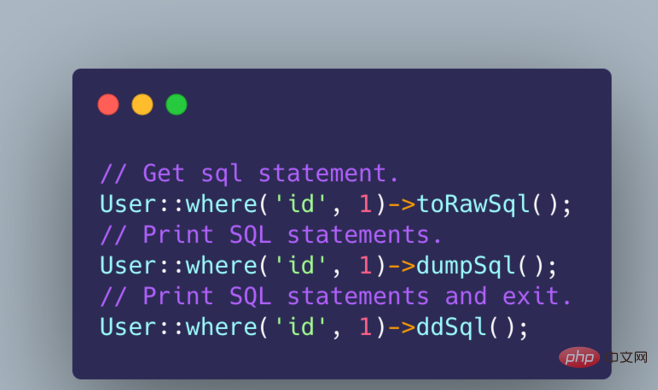Screen dimensions: 658x390
Task: Click the orange arrow before dumpSql
Action: (402, 266)
